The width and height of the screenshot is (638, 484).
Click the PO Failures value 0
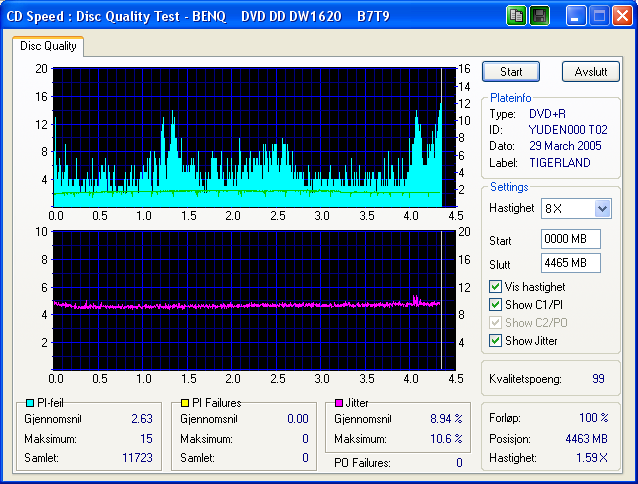[x=459, y=462]
